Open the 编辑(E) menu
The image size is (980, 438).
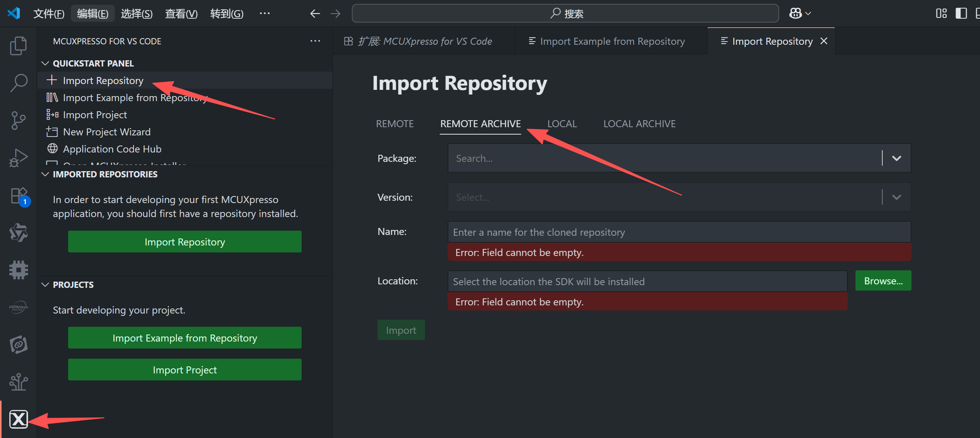click(93, 14)
